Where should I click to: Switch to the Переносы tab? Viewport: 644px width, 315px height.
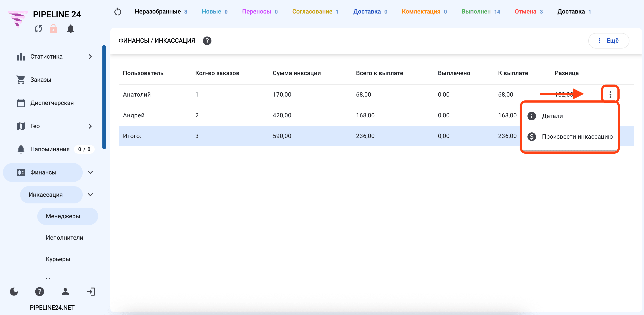click(260, 12)
